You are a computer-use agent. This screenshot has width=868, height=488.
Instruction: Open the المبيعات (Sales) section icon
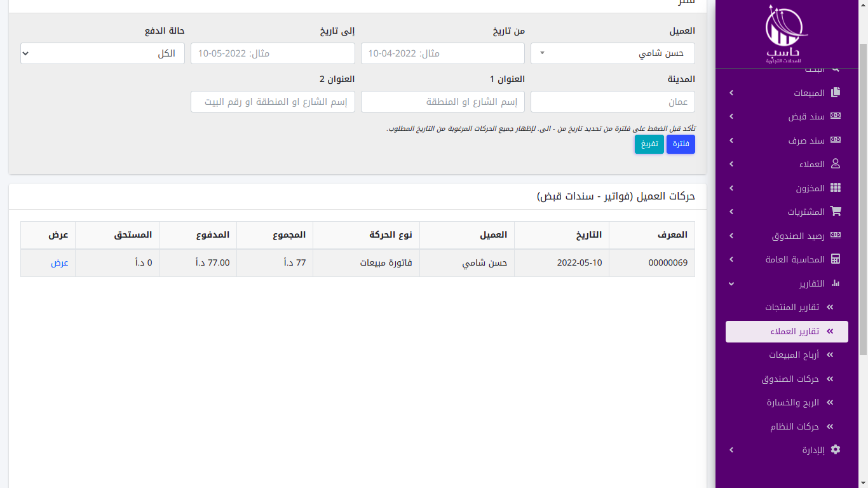coord(836,91)
